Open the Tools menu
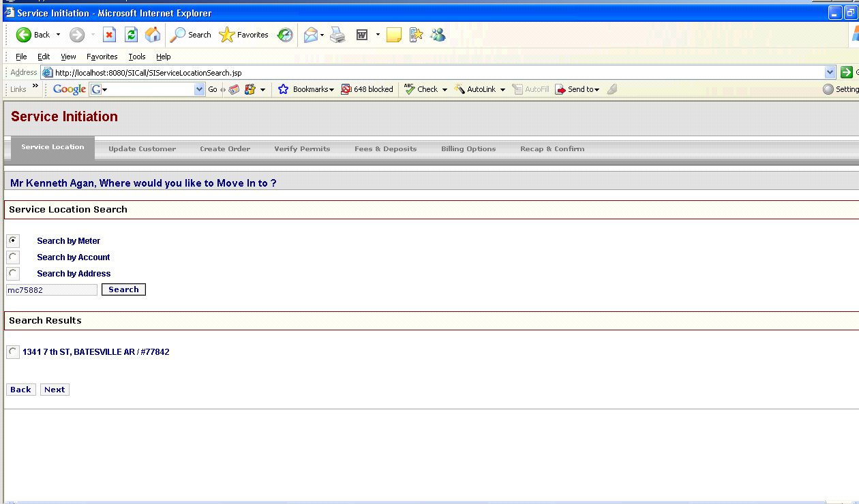The image size is (859, 504). [x=136, y=57]
